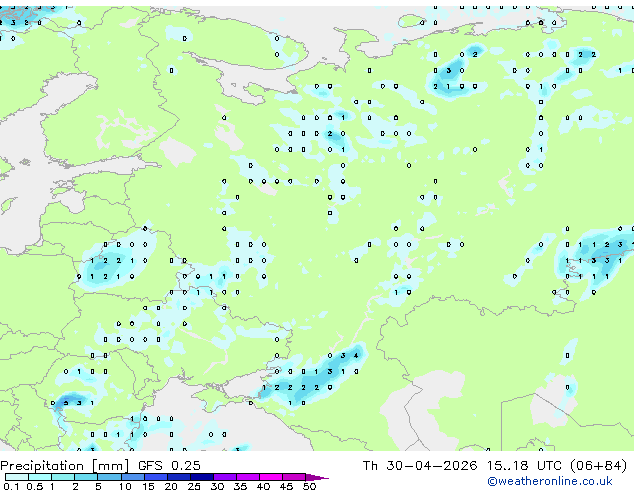The width and height of the screenshot is (634, 490).
Task: Open the weatheronline.co.uk copyright link
Action: coord(550,481)
